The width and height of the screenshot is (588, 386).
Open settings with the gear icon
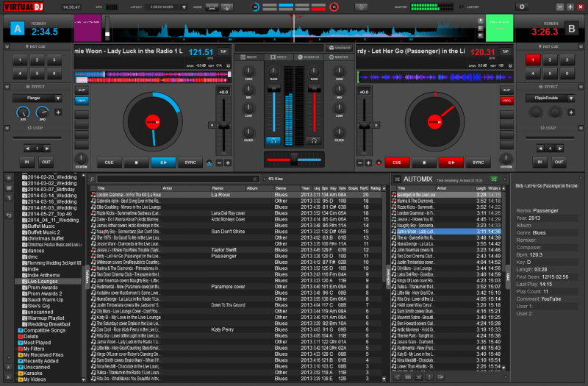[x=522, y=7]
